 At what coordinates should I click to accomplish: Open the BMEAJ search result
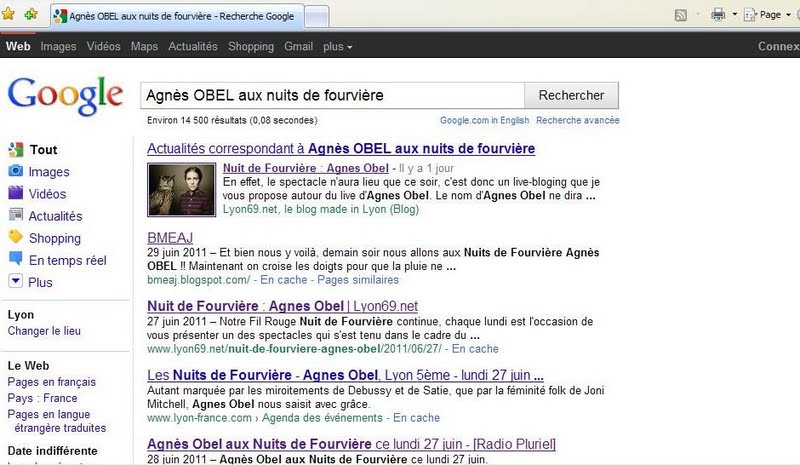tap(170, 238)
